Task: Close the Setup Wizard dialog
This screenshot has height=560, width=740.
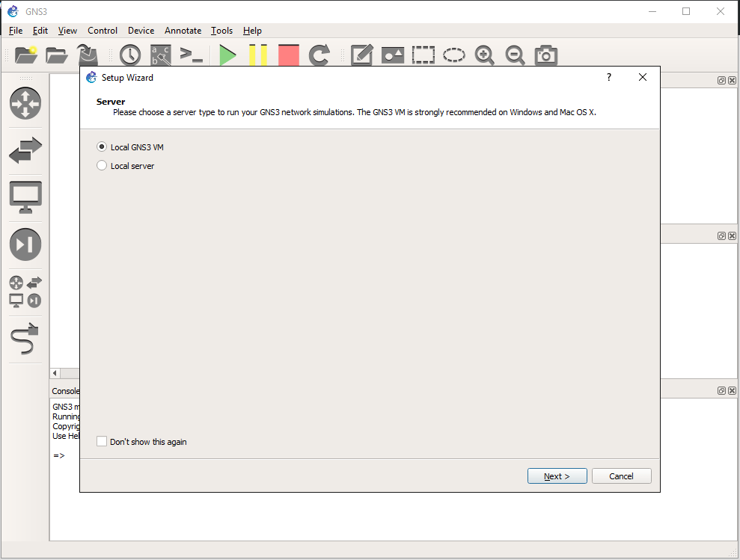Action: click(642, 77)
